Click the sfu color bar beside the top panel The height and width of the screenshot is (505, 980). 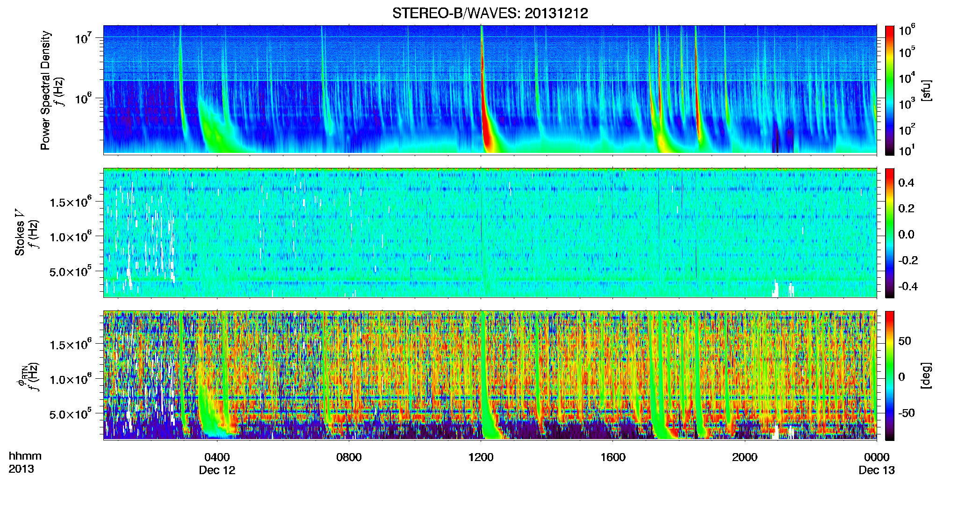point(890,90)
